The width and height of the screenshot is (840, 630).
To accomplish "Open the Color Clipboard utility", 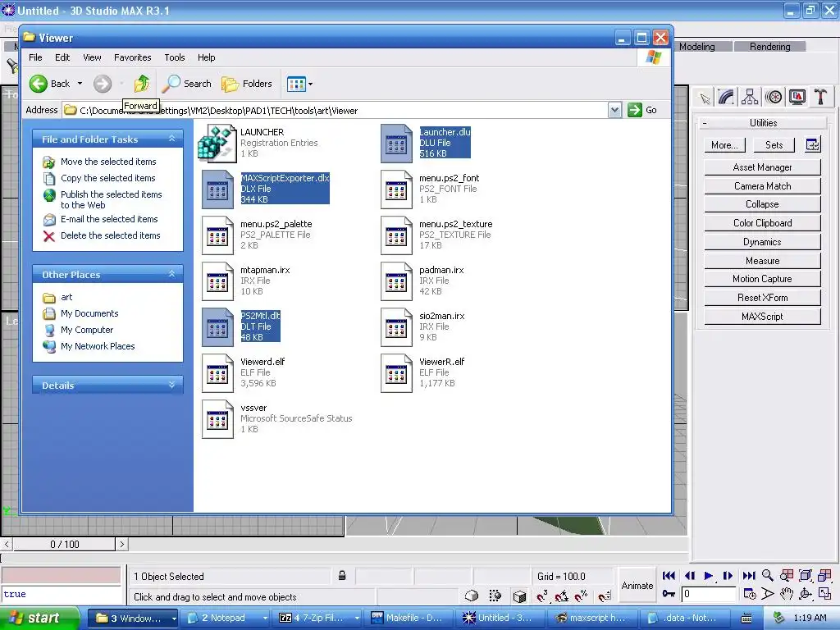I will coord(762,223).
